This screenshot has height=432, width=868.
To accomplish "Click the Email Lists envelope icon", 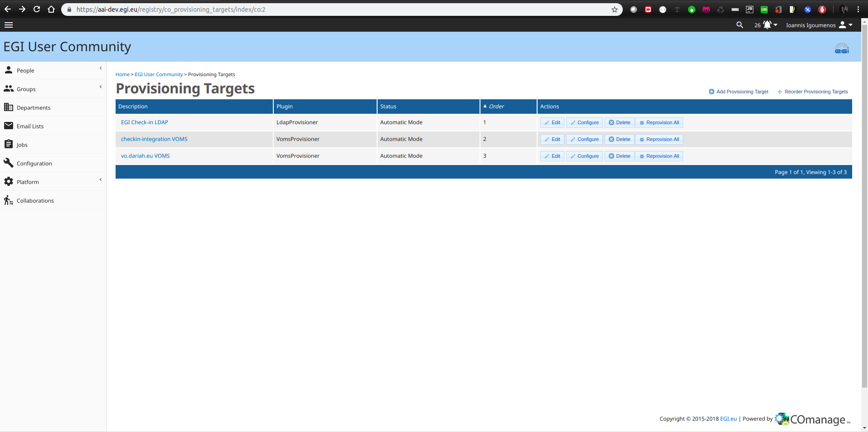I will tap(9, 126).
